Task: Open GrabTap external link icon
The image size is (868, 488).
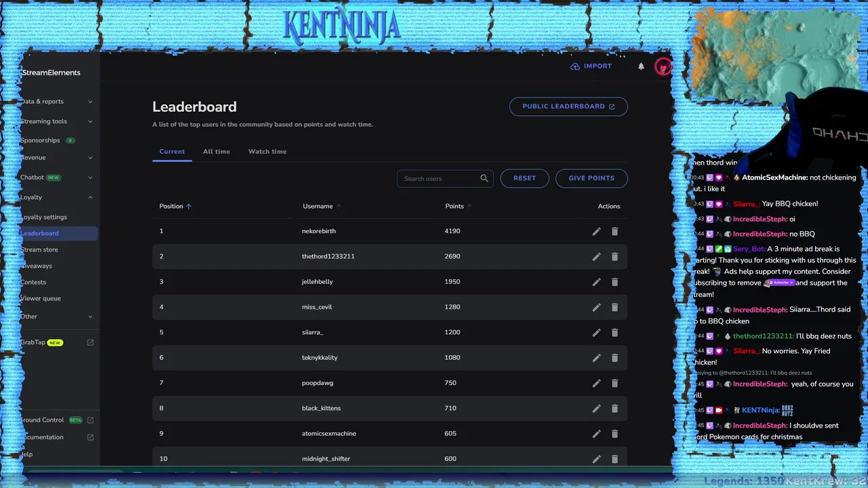Action: click(90, 342)
